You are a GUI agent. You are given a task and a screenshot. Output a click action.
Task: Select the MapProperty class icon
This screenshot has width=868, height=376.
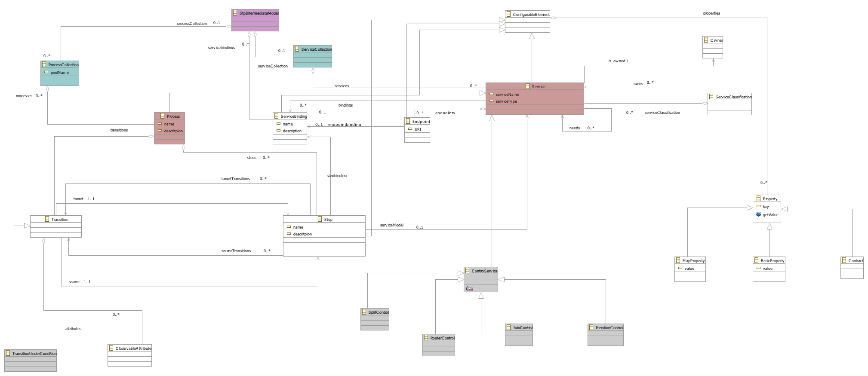point(678,260)
